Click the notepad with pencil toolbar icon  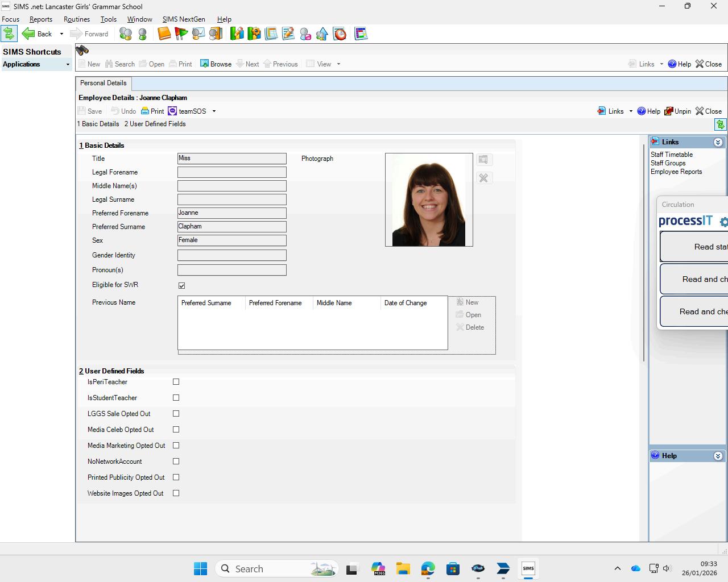288,34
